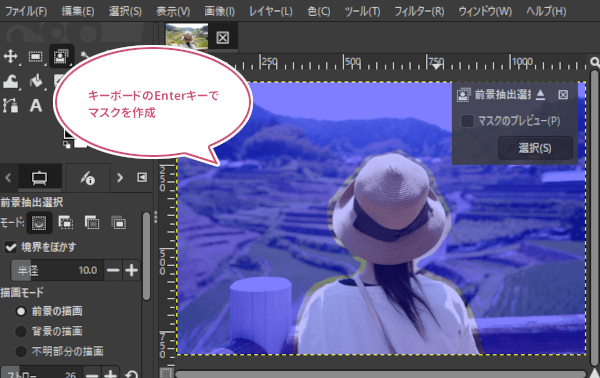600x378 pixels.
Task: Toggle Quick Mask at the canvas corner
Action: point(166,372)
